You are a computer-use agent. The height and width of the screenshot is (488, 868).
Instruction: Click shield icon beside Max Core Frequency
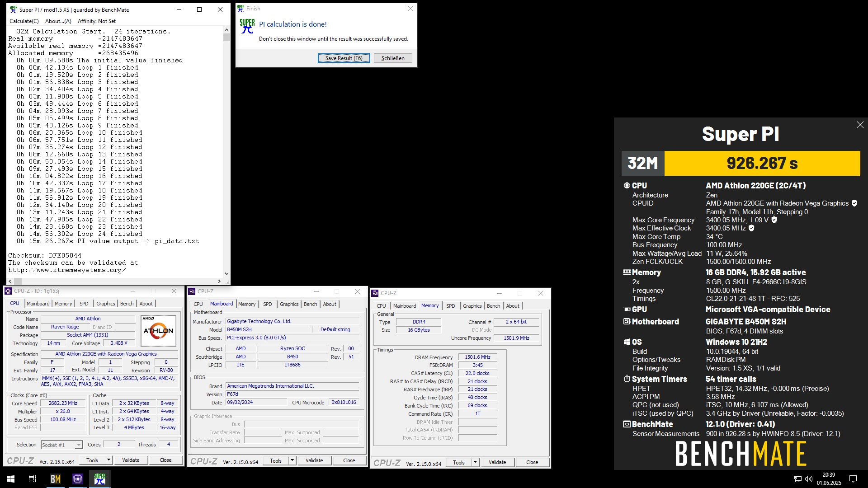coord(774,220)
